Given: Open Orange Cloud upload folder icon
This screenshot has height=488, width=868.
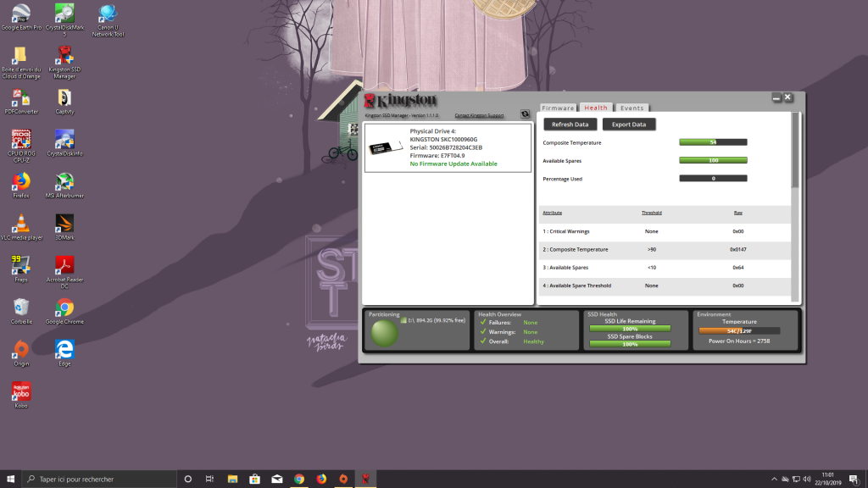Looking at the screenshot, I should tap(21, 62).
